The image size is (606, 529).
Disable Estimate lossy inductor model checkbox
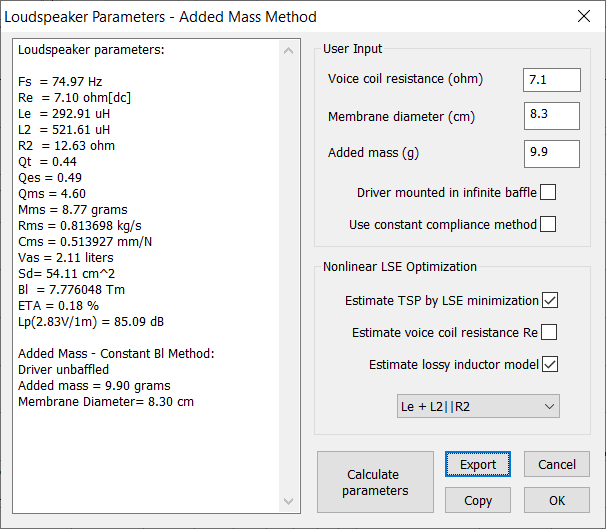pos(548,364)
